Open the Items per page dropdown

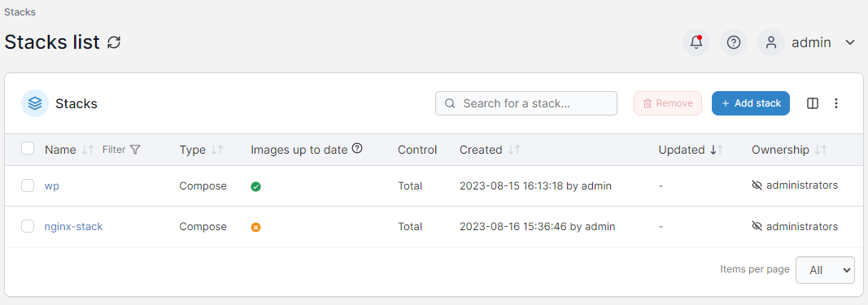coord(825,270)
